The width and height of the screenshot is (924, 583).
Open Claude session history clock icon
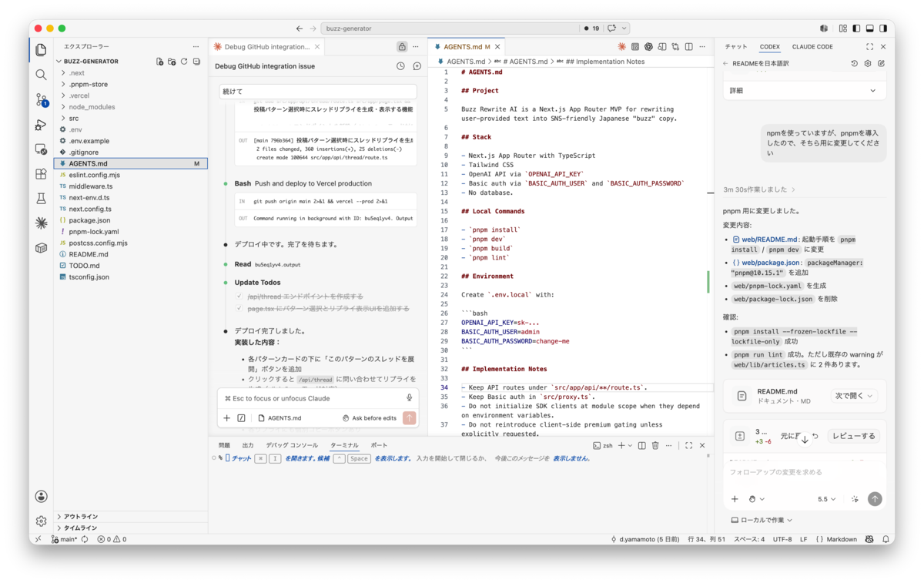click(x=400, y=66)
